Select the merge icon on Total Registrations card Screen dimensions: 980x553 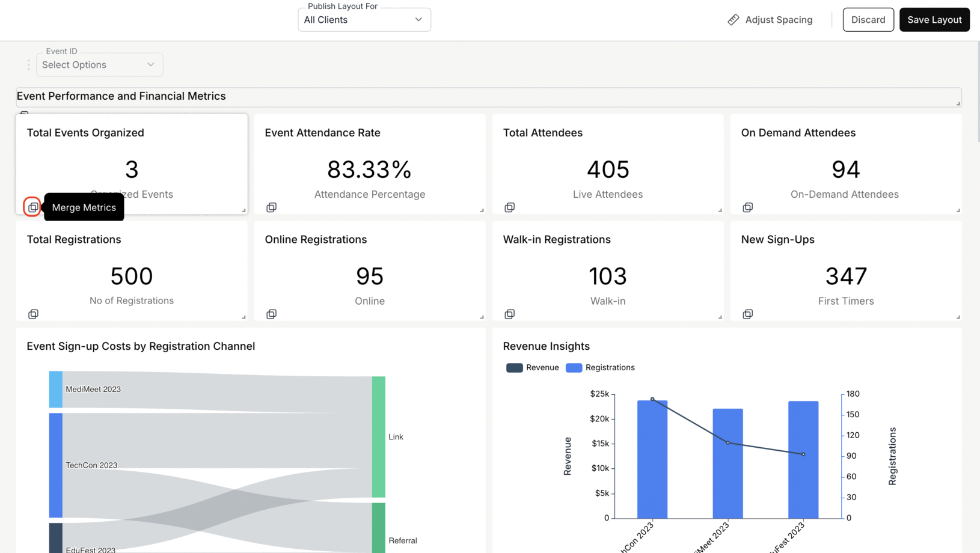coord(33,314)
